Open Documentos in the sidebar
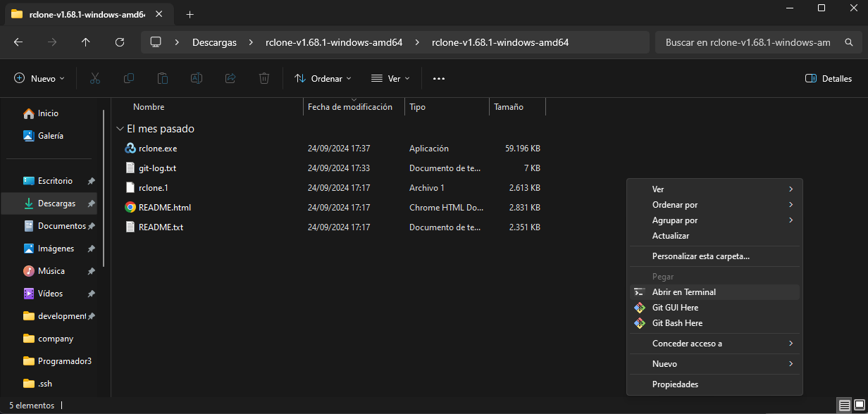Viewport: 868px width, 414px height. (x=61, y=226)
